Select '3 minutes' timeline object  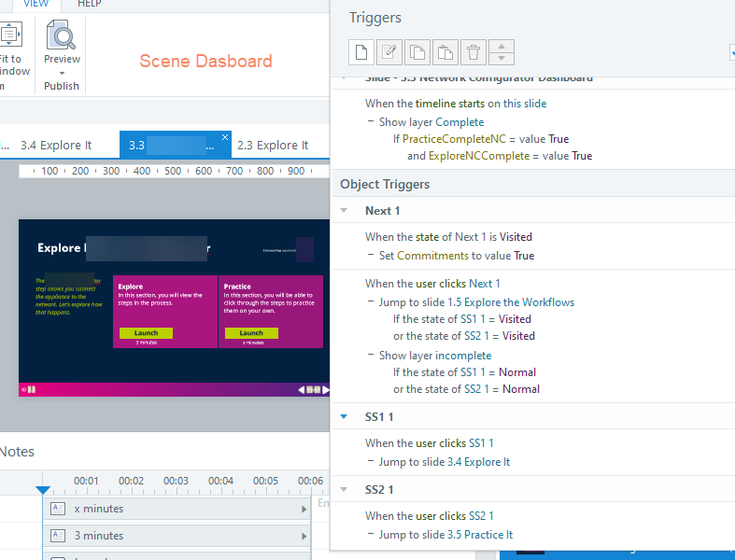(176, 536)
